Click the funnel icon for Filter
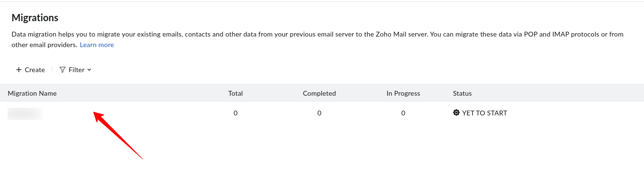 tap(62, 70)
